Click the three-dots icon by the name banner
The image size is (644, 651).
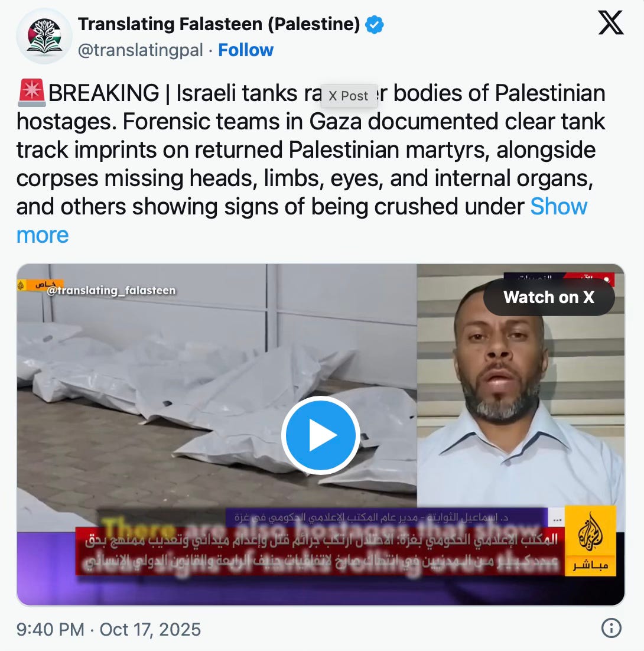[557, 519]
